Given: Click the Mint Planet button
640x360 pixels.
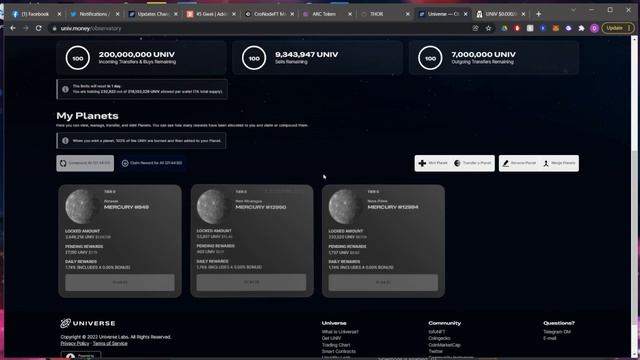Looking at the screenshot, I should (x=433, y=163).
